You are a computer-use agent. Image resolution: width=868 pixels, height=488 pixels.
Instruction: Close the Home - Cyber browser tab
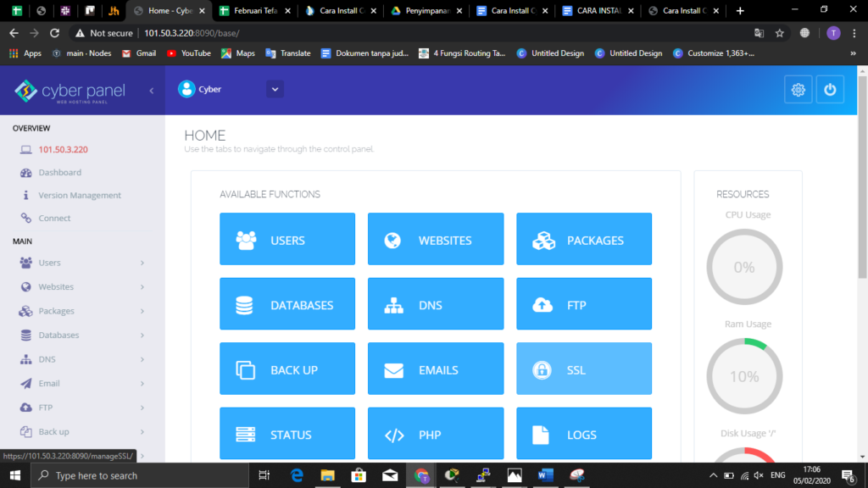pyautogui.click(x=202, y=10)
